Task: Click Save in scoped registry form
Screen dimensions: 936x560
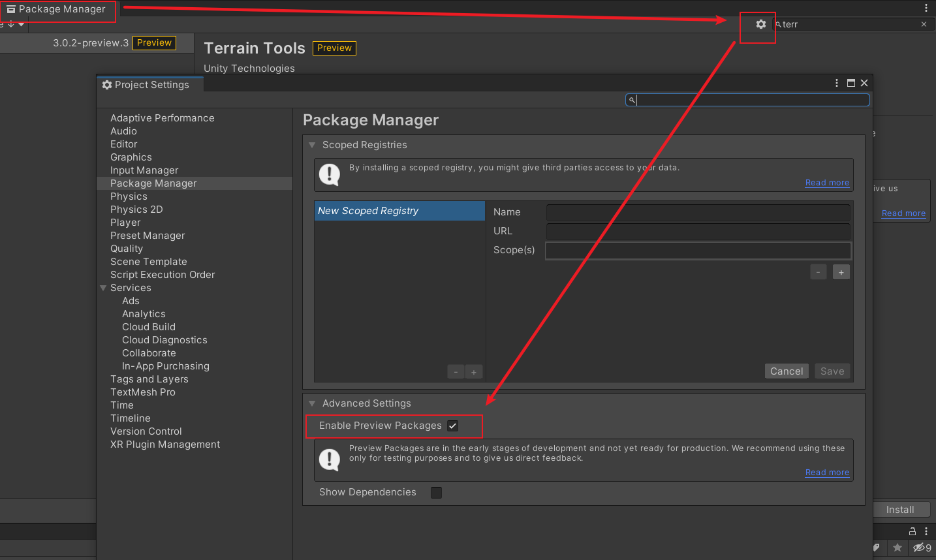Action: (x=832, y=371)
